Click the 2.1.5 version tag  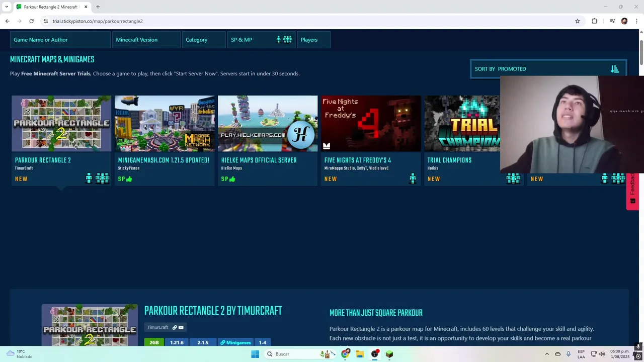(x=203, y=342)
